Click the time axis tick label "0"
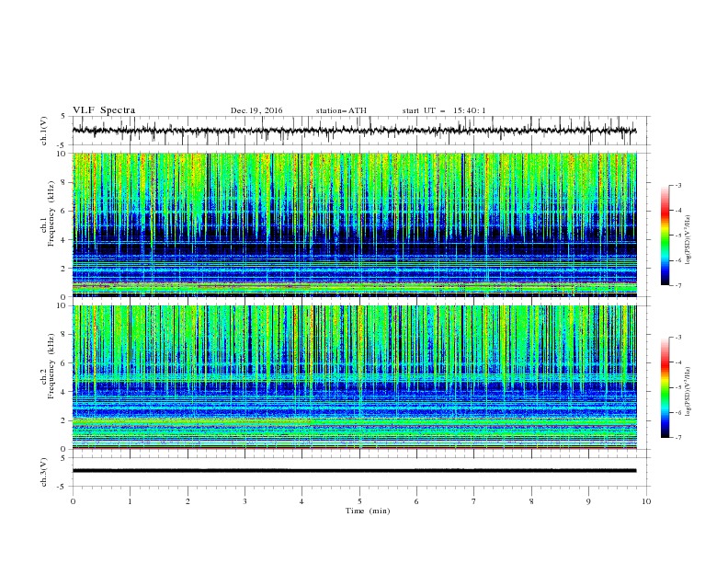 73,501
